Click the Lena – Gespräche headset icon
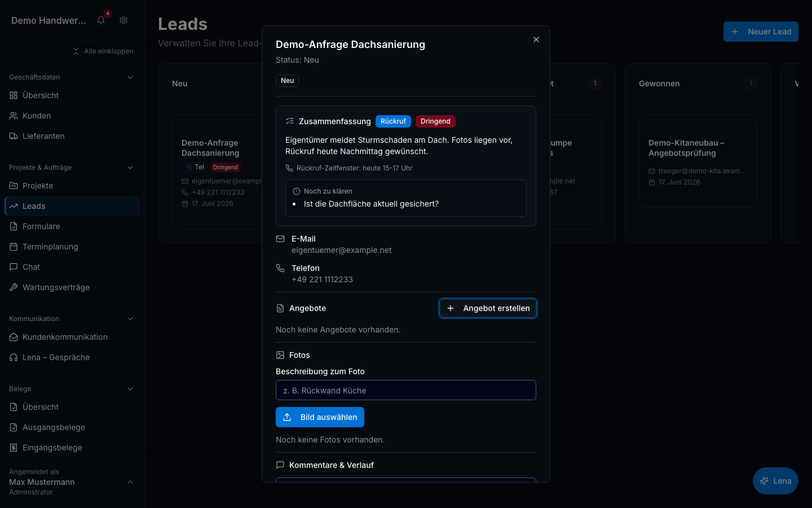Viewport: 812px width, 508px height. point(14,357)
